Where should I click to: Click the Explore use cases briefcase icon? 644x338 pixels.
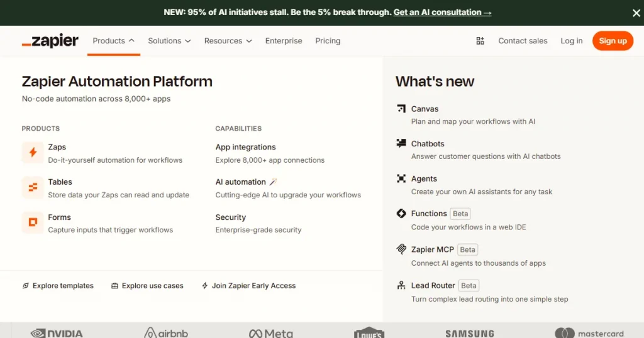pyautogui.click(x=114, y=285)
